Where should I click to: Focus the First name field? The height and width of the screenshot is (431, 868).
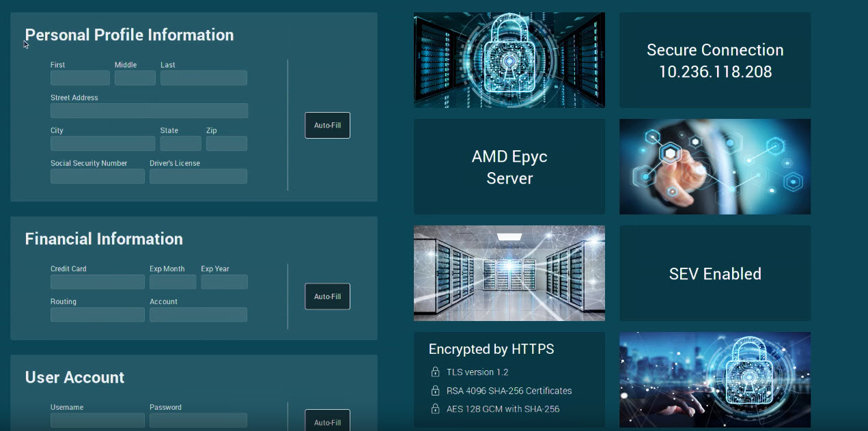[x=80, y=78]
